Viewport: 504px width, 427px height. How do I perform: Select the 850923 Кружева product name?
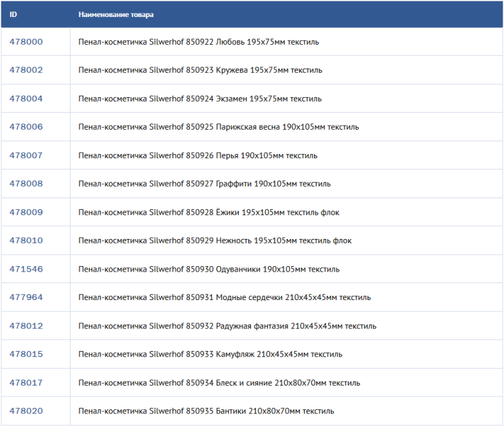(200, 70)
